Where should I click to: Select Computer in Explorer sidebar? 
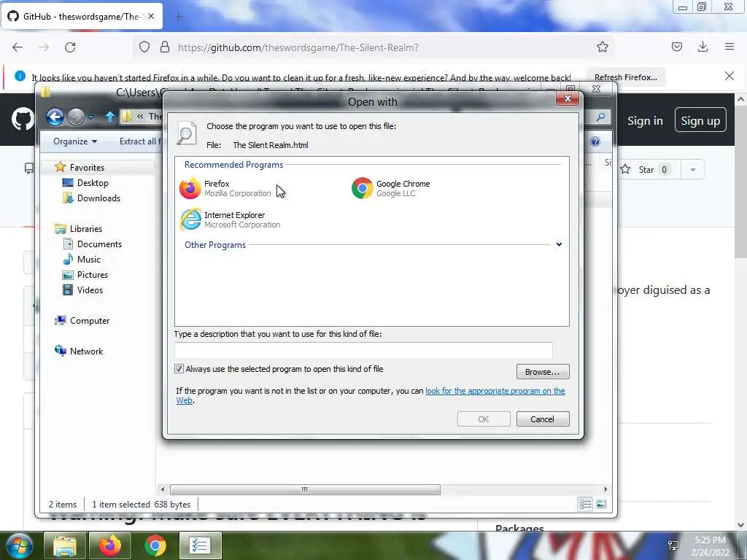tap(90, 321)
